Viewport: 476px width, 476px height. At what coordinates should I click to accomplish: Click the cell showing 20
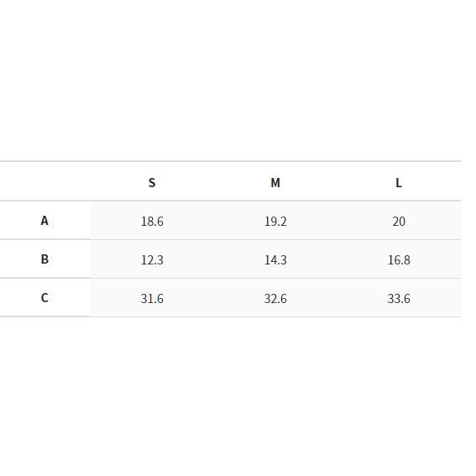(399, 221)
